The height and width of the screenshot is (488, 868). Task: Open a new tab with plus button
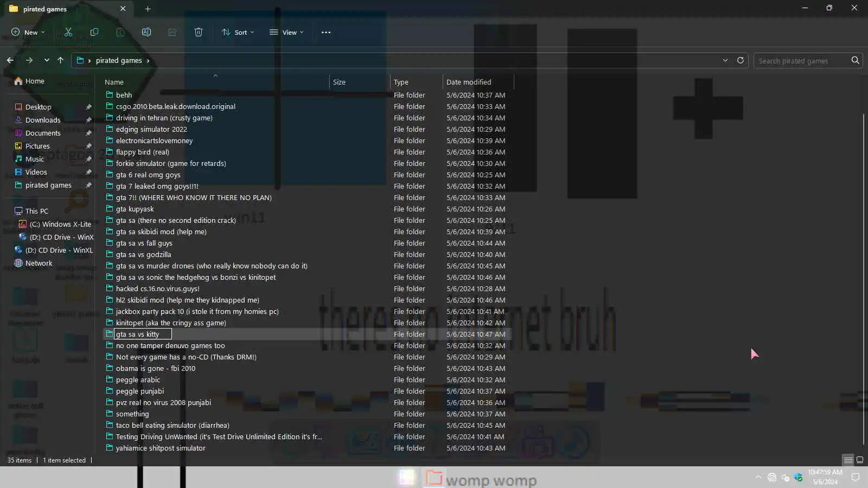tap(148, 9)
